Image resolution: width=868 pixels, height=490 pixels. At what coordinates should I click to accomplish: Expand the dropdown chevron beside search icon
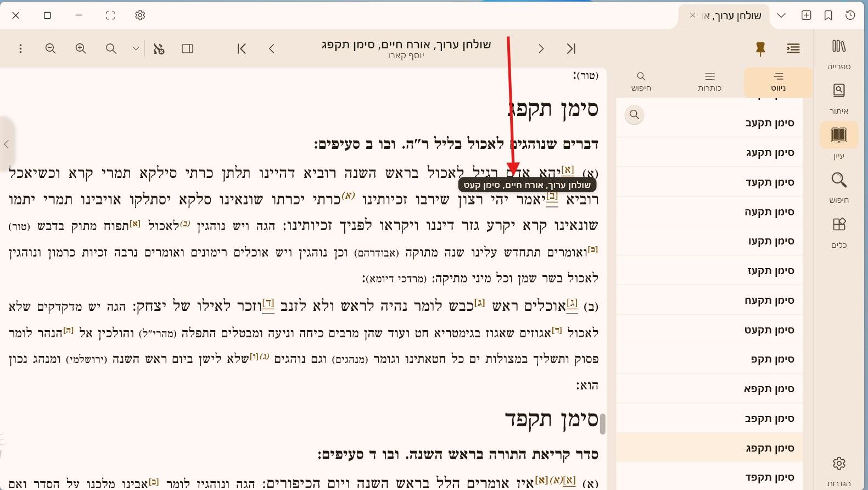[136, 48]
